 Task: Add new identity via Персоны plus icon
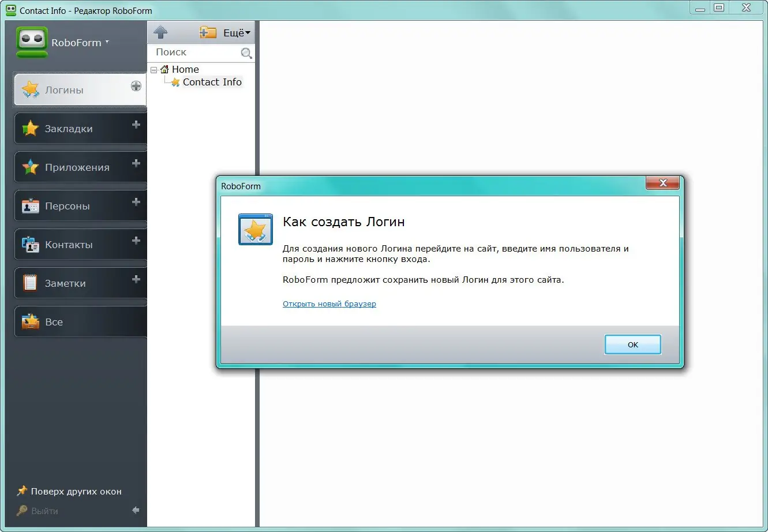(136, 202)
